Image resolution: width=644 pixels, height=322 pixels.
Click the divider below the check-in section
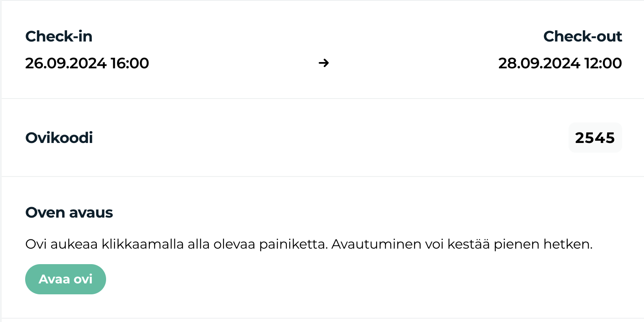click(322, 99)
